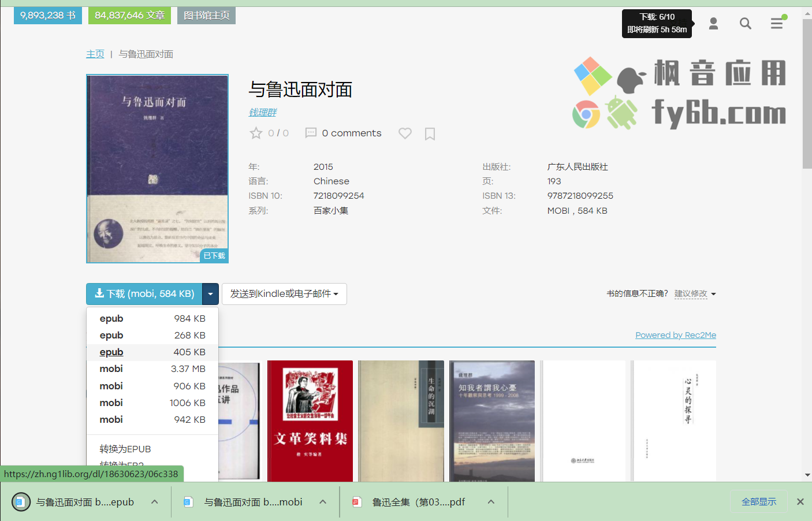
Task: Click the downloaded (已下载) badge on cover
Action: click(214, 256)
